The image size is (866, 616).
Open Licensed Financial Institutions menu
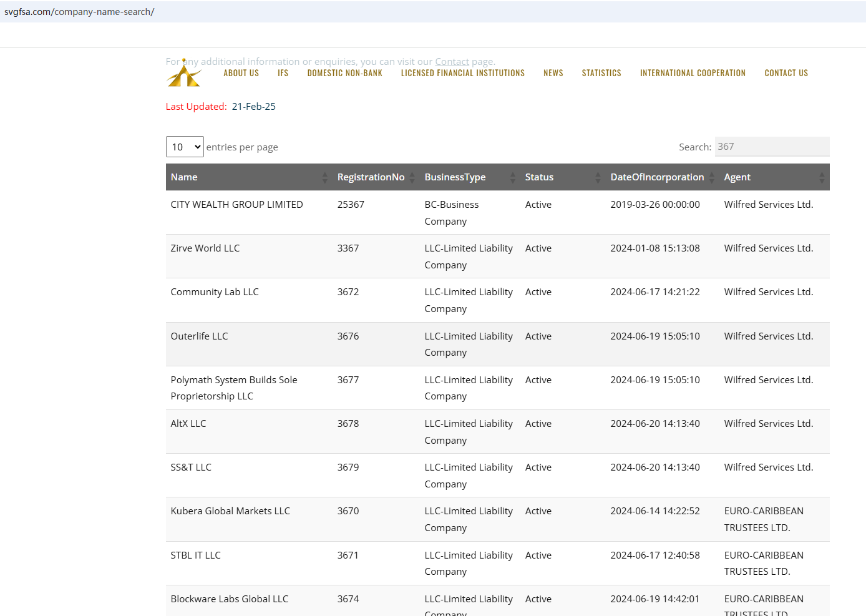pyautogui.click(x=462, y=73)
